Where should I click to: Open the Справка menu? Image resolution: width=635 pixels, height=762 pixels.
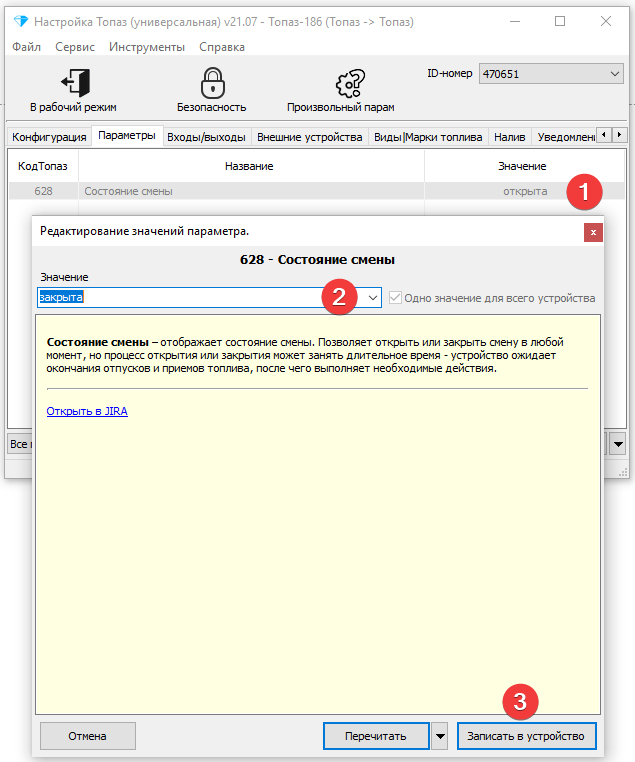coord(222,47)
